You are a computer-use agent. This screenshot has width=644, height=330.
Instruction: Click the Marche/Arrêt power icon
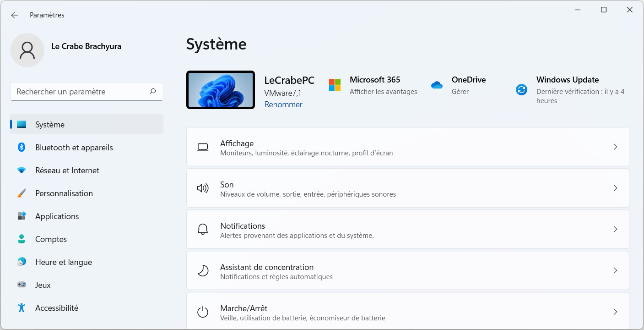[203, 312]
